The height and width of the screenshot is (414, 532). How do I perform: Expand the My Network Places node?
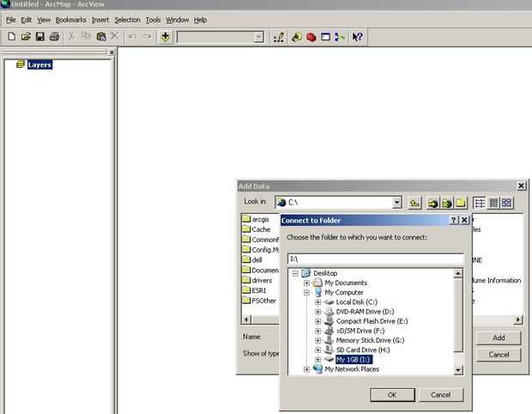[x=306, y=369]
